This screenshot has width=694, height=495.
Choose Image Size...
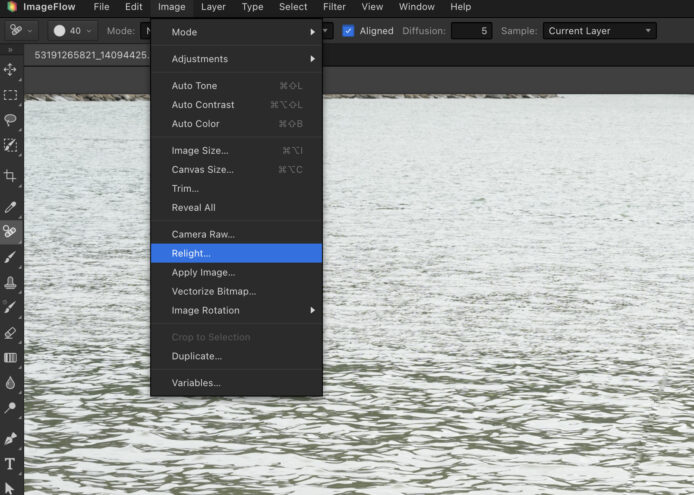tap(236, 151)
